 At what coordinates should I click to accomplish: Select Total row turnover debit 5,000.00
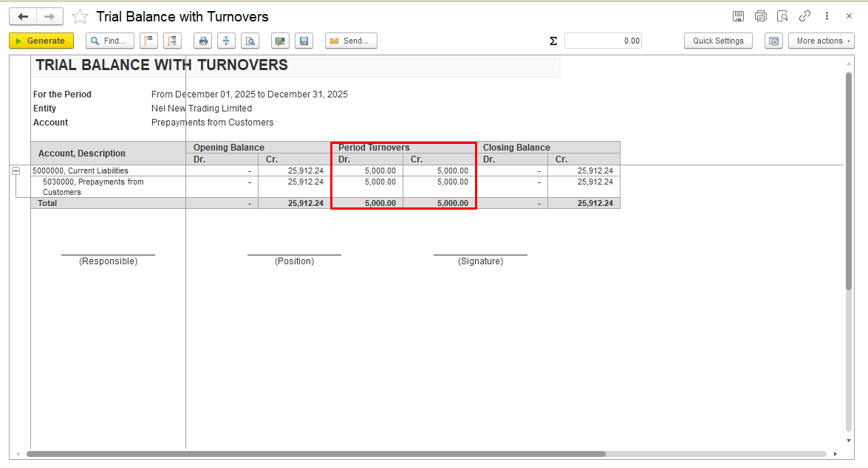coord(380,203)
